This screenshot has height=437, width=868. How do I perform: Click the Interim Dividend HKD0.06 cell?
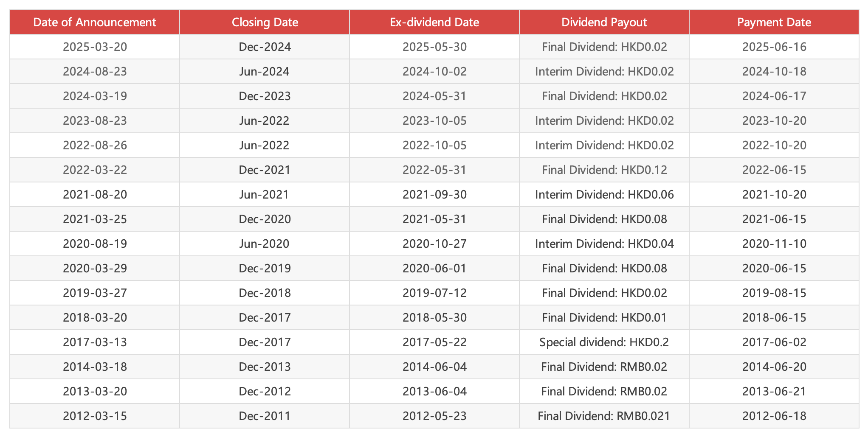pyautogui.click(x=604, y=194)
